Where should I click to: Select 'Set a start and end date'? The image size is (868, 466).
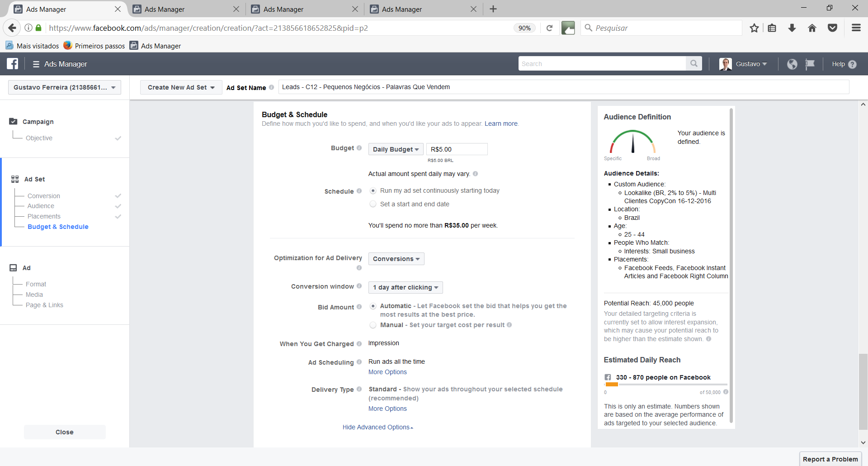pos(373,204)
